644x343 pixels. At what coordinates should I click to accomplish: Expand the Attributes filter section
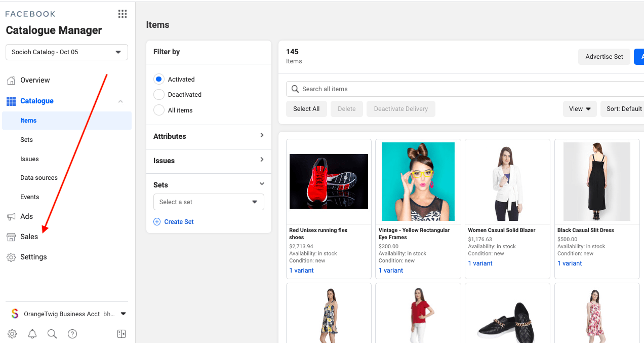(x=209, y=136)
